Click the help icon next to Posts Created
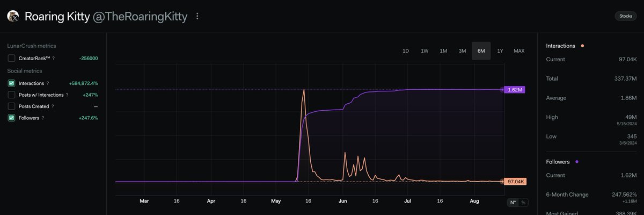 click(54, 106)
